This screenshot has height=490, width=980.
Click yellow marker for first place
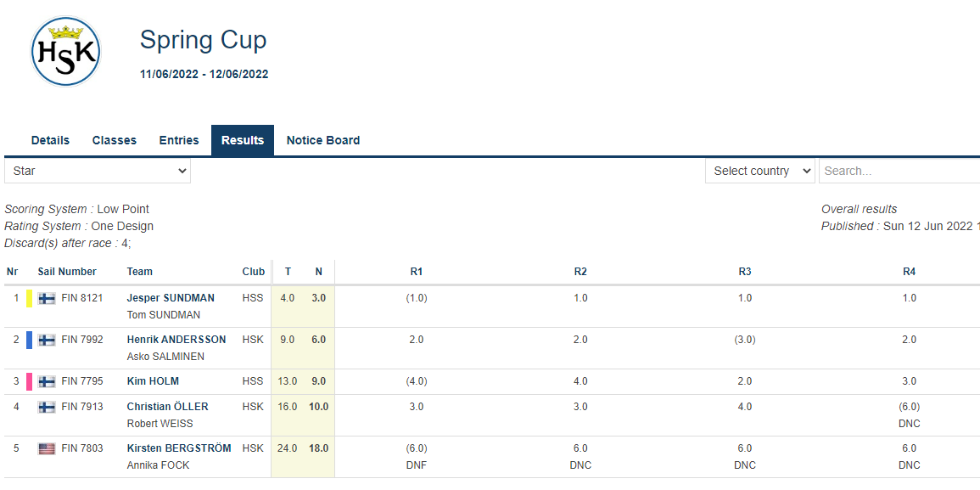pos(29,298)
